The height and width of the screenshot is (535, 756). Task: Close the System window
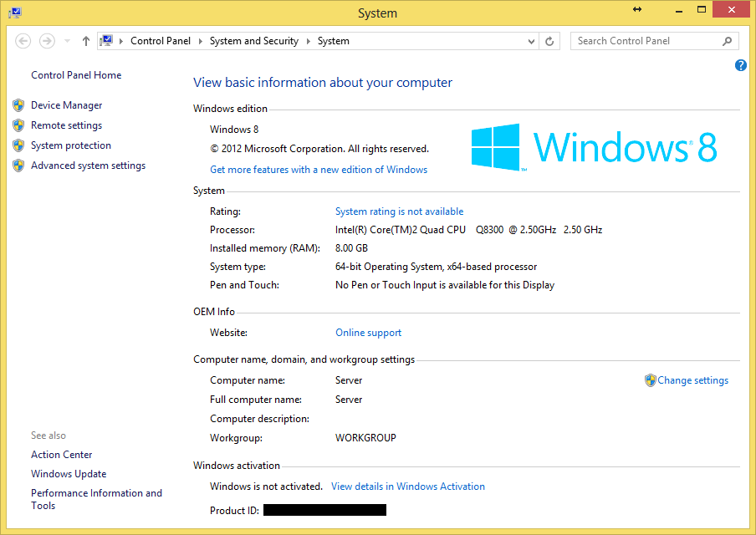tap(731, 10)
